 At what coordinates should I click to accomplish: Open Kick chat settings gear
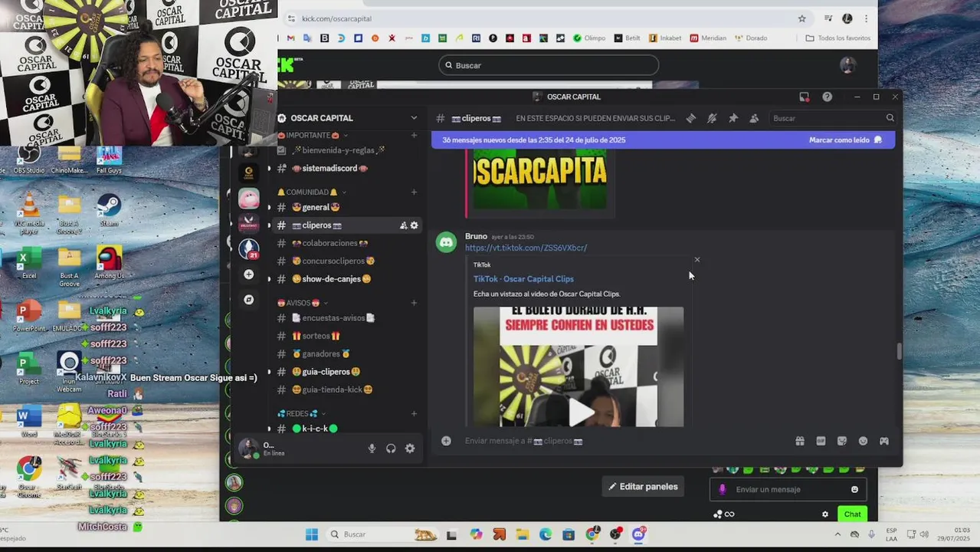[x=825, y=514]
